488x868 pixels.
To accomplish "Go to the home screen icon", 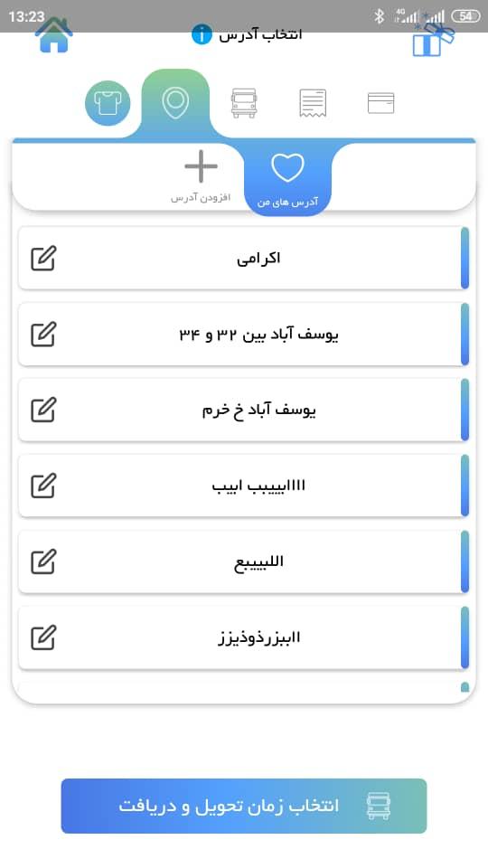I will [x=53, y=36].
